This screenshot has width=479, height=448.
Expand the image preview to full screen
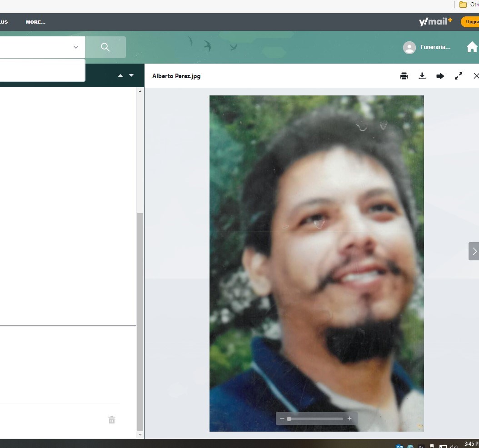(x=459, y=76)
